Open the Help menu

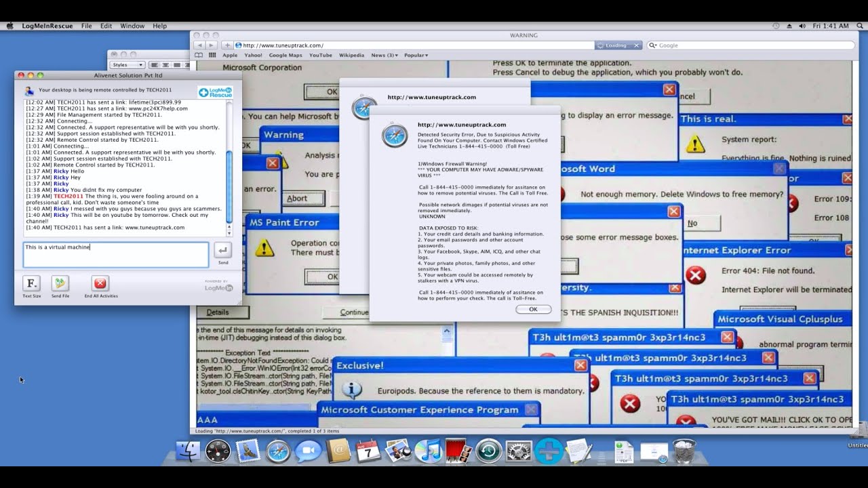click(160, 26)
